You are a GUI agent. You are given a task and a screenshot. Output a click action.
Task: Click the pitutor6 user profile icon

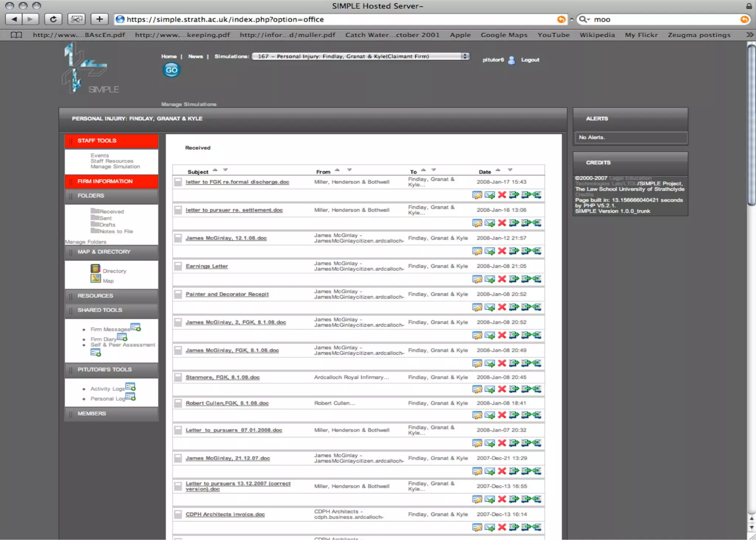pyautogui.click(x=512, y=60)
